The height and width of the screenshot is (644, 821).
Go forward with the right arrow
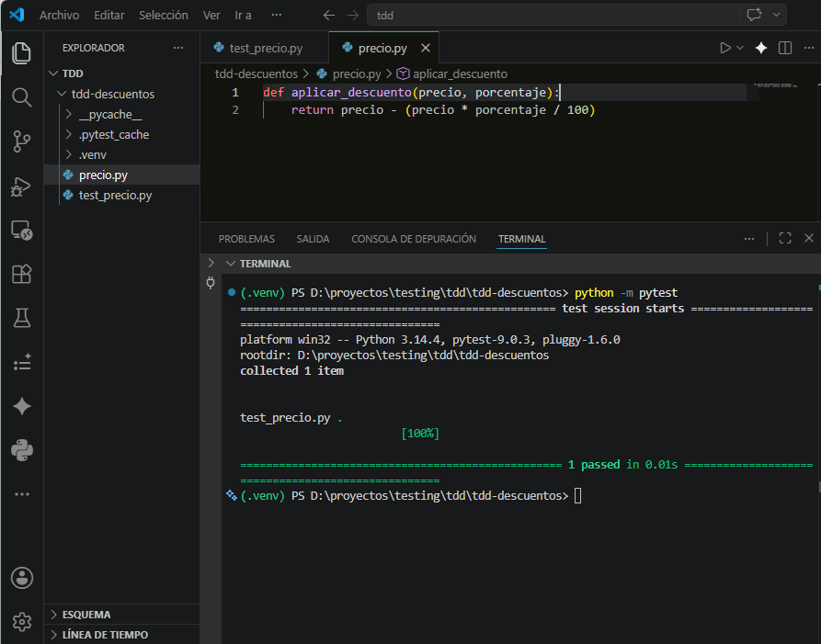pos(353,16)
